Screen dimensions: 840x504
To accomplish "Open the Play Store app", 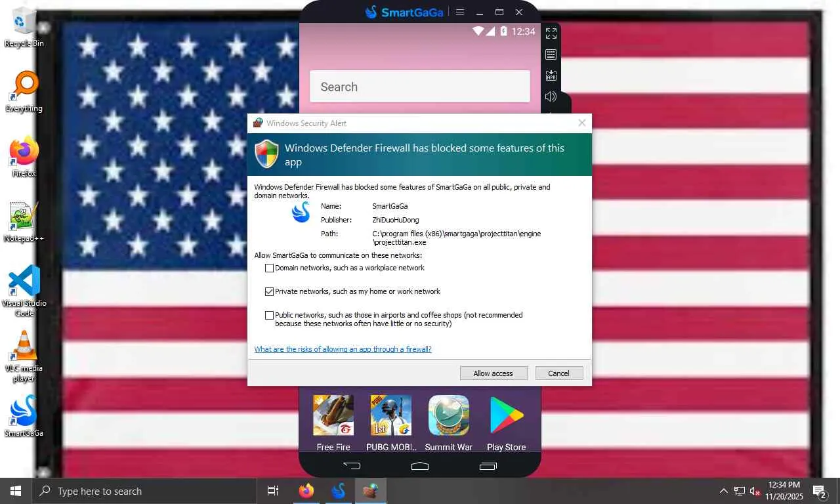I will pyautogui.click(x=507, y=423).
